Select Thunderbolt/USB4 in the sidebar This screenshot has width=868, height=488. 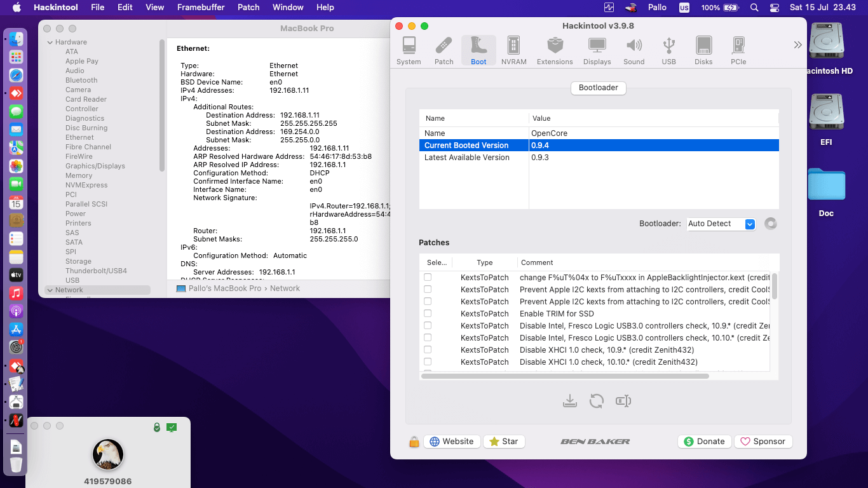click(x=96, y=271)
